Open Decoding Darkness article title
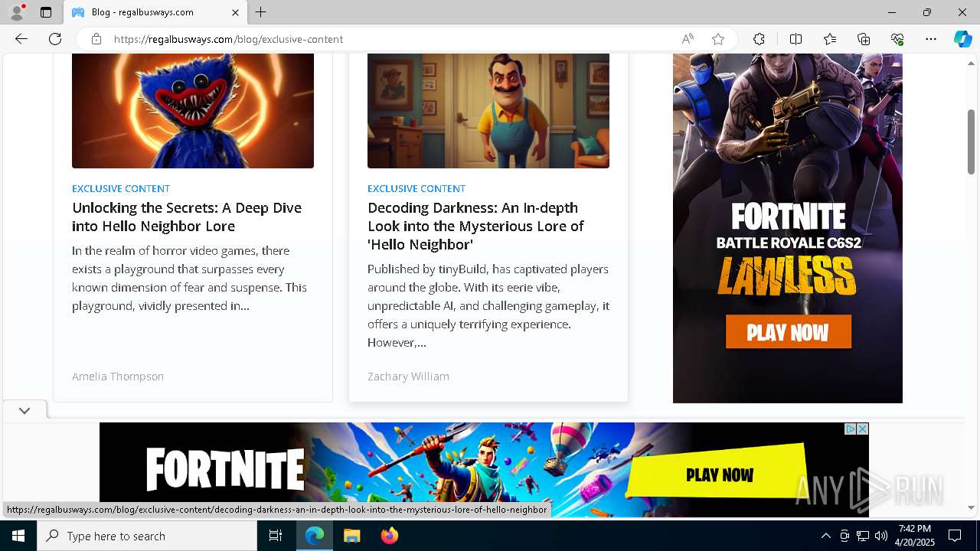Viewport: 980px width, 551px height. tap(475, 226)
